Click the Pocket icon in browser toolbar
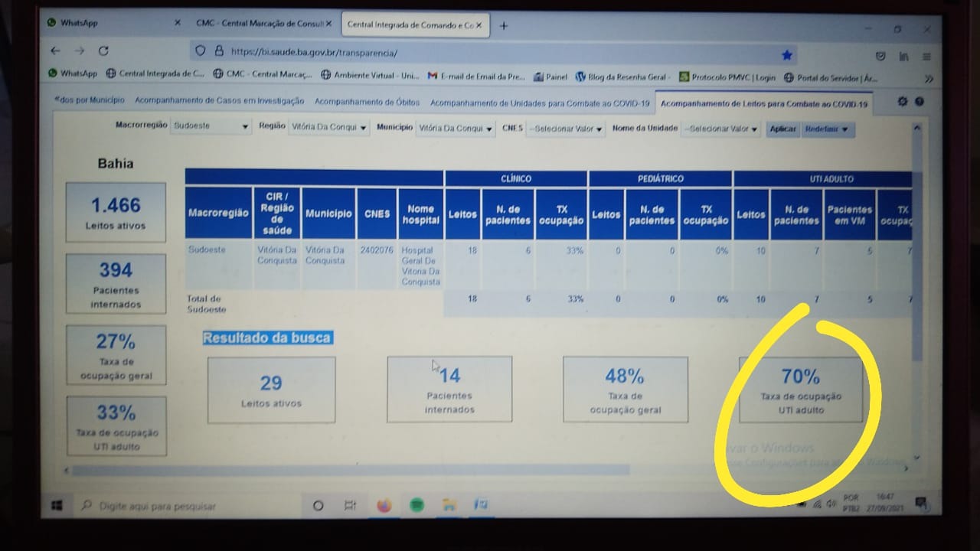 (x=880, y=57)
